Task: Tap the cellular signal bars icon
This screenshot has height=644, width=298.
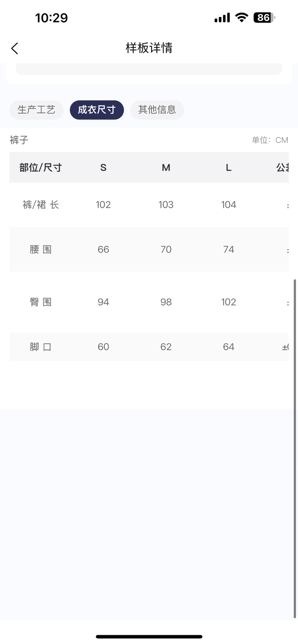Action: coord(222,18)
